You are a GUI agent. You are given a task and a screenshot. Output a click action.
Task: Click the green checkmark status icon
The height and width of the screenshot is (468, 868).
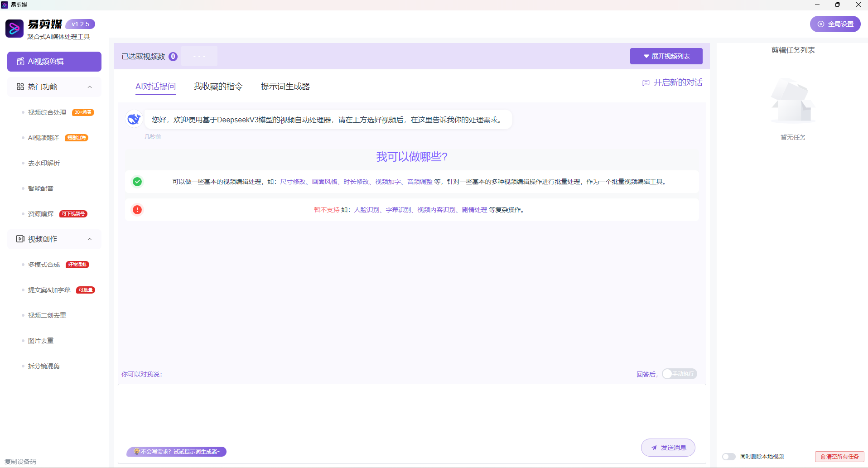point(137,182)
